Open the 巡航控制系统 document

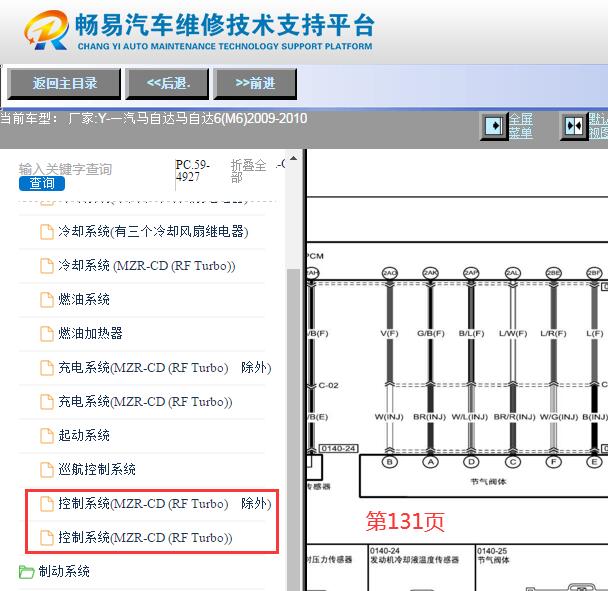[97, 469]
